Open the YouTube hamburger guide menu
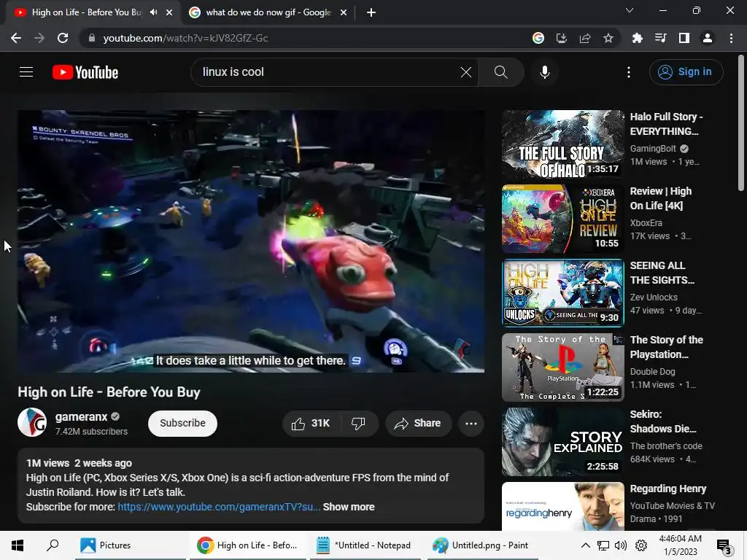747x560 pixels. coord(26,72)
